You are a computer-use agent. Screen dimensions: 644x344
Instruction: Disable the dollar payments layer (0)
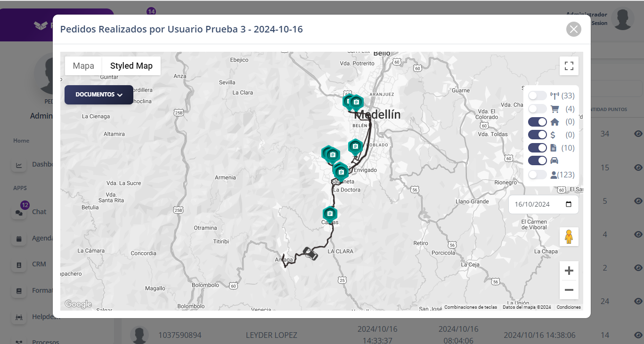tap(538, 135)
